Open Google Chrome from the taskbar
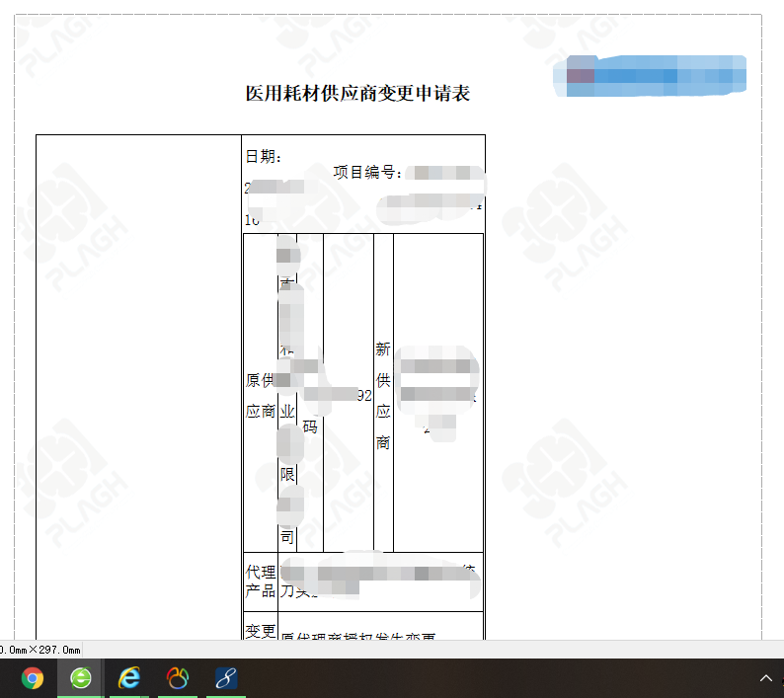784x698 pixels. tap(32, 678)
